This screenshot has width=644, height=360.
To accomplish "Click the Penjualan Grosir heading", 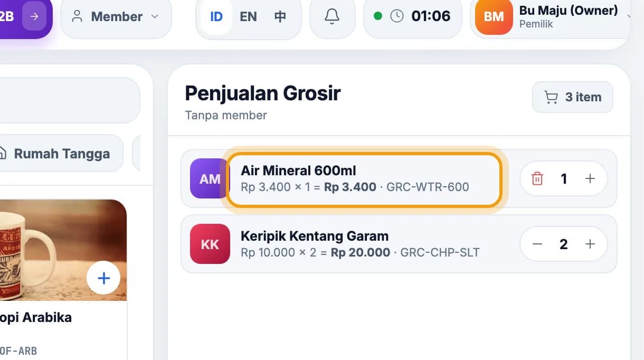I will 263,93.
